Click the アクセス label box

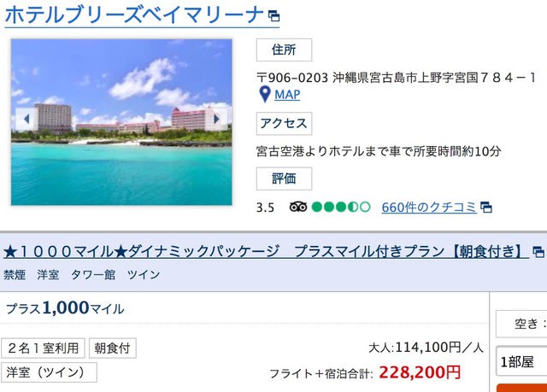[x=284, y=123]
